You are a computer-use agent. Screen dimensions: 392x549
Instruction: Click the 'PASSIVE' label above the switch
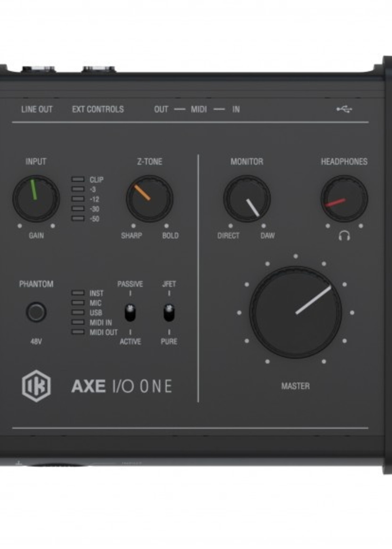coord(130,284)
